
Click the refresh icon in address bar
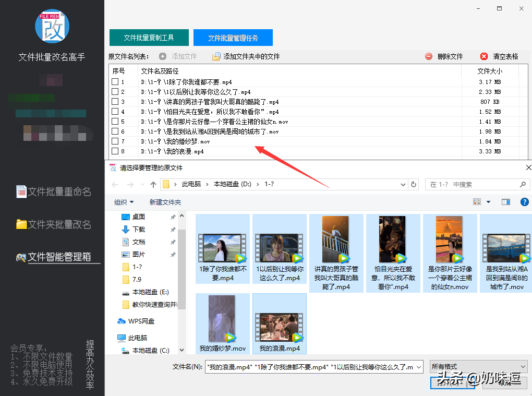click(414, 185)
